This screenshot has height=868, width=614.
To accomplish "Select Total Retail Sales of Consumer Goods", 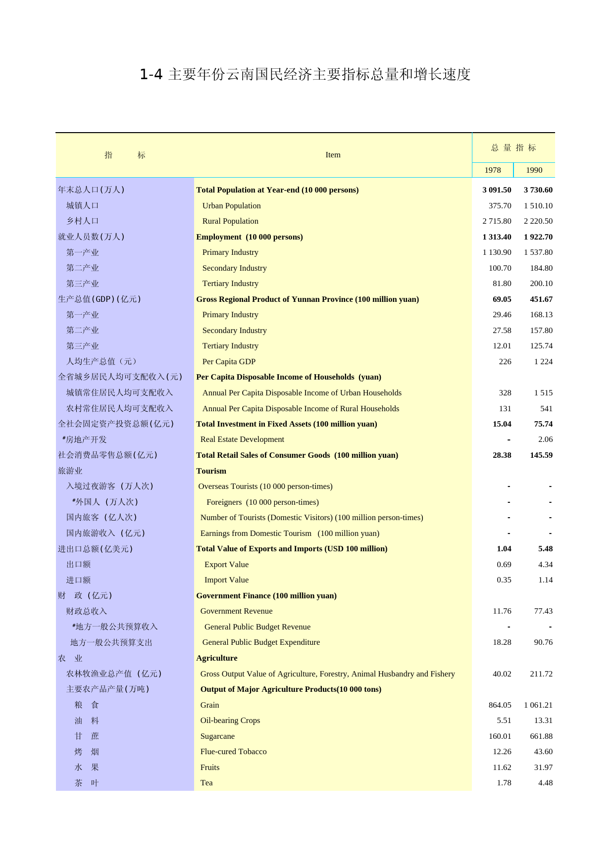I will [x=297, y=455].
